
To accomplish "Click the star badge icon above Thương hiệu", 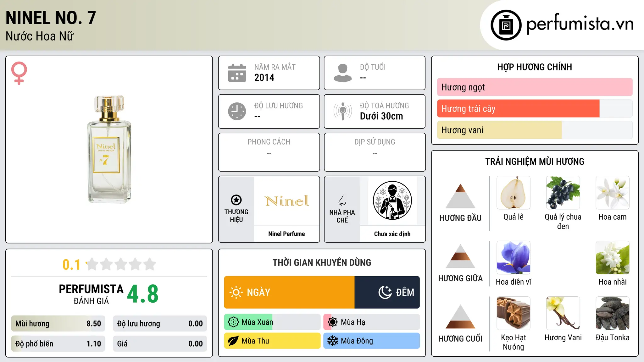I will (236, 200).
